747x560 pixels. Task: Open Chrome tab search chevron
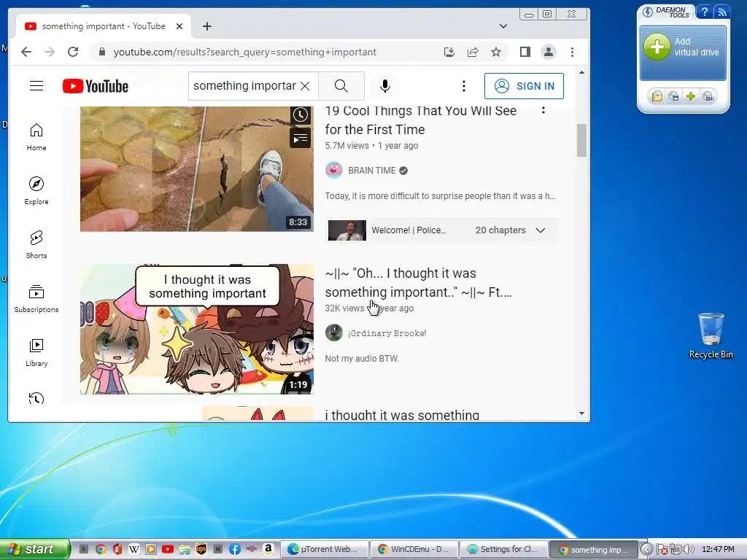pyautogui.click(x=503, y=26)
